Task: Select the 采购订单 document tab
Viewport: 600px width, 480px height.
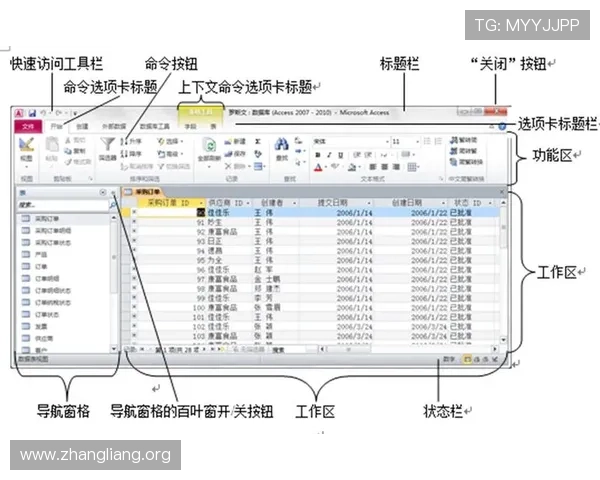Action: click(144, 191)
